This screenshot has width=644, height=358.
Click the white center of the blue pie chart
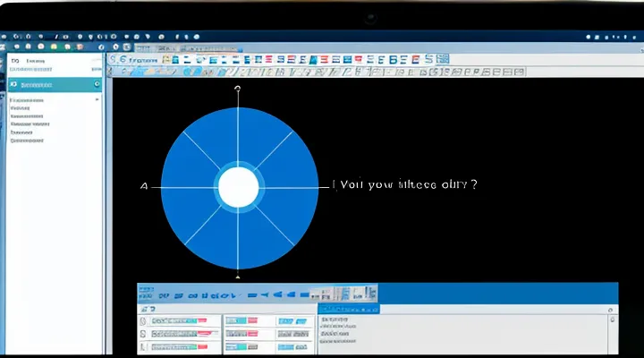tap(238, 187)
